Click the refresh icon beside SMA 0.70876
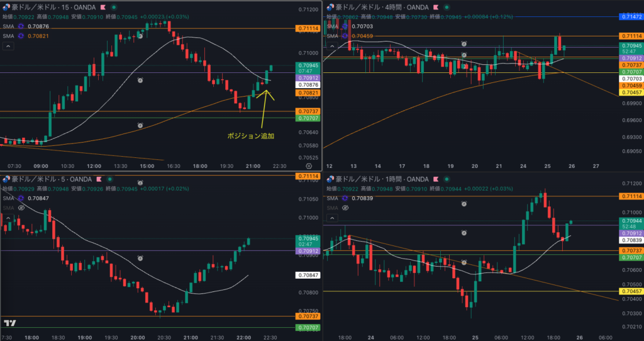The image size is (644, 341). pyautogui.click(x=21, y=26)
